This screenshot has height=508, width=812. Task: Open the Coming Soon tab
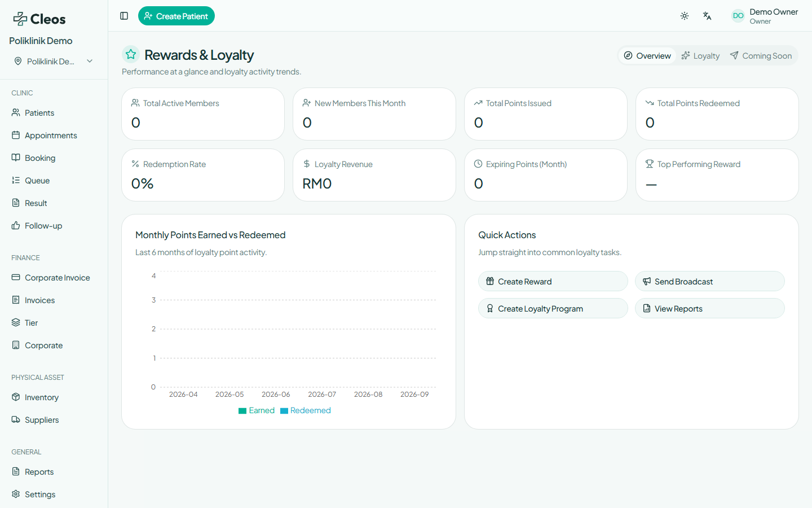point(761,55)
